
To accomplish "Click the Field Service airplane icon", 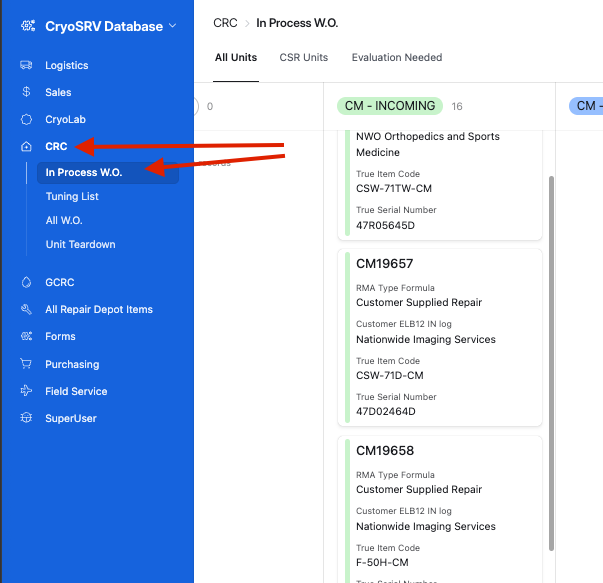I will click(26, 391).
